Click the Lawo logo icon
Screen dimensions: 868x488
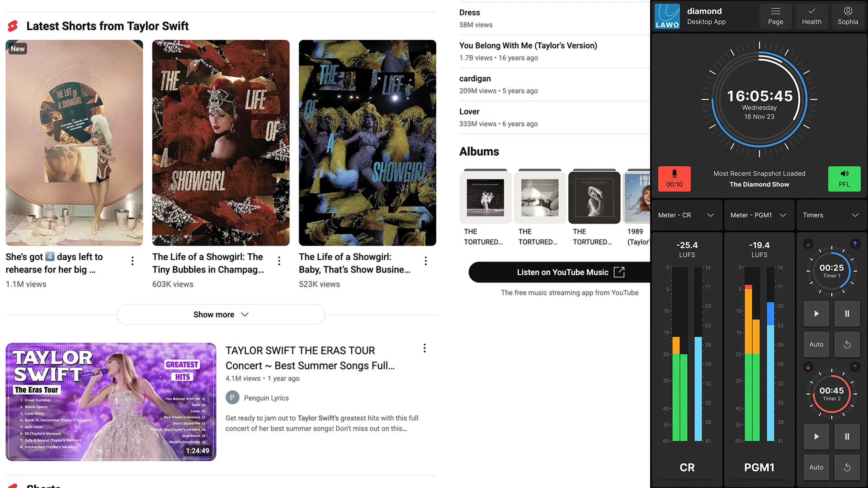(x=667, y=16)
